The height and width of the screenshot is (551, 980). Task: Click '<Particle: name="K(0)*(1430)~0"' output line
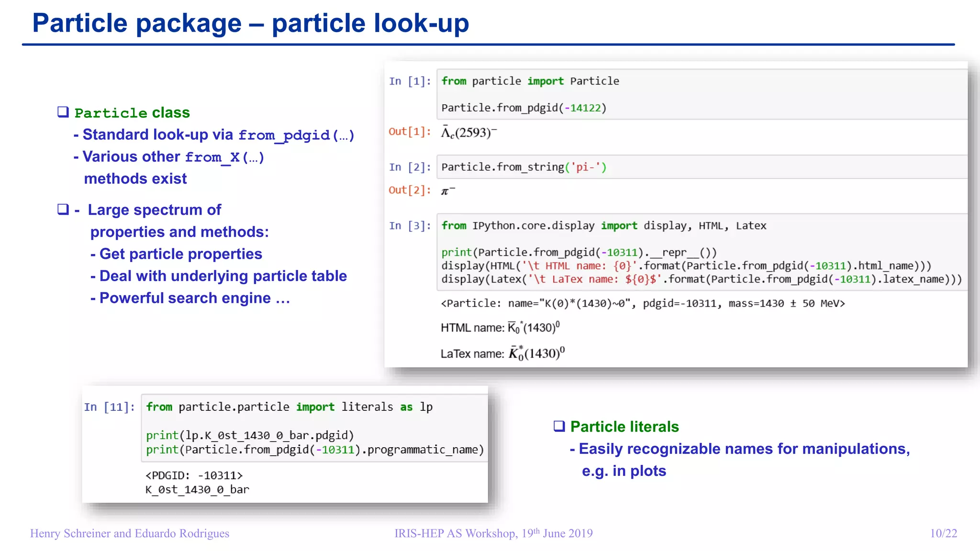pos(643,303)
